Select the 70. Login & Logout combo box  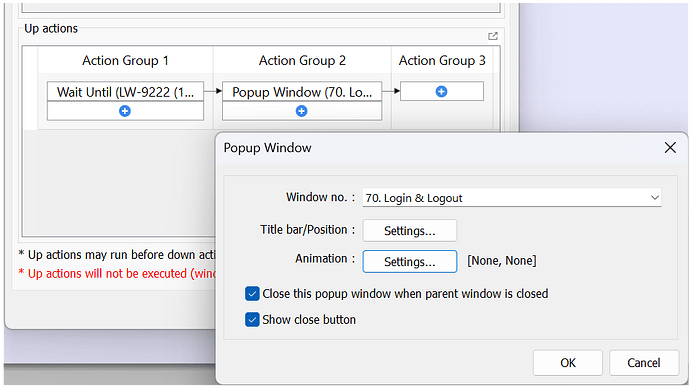(x=511, y=197)
